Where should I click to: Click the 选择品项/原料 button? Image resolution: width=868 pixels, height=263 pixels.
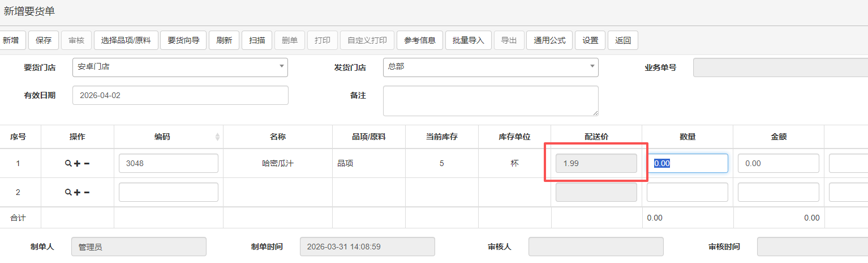pos(126,40)
